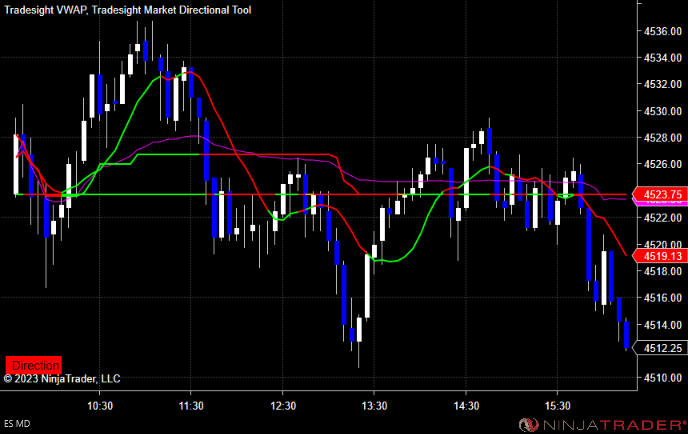Click the red Direction indicator label
The height and width of the screenshot is (434, 688).
[x=33, y=365]
